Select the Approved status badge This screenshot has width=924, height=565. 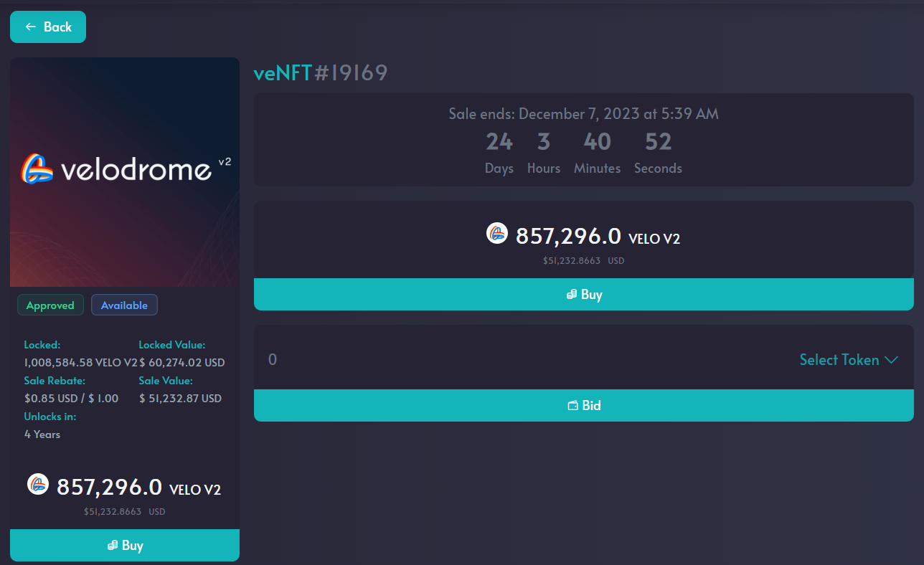click(50, 305)
